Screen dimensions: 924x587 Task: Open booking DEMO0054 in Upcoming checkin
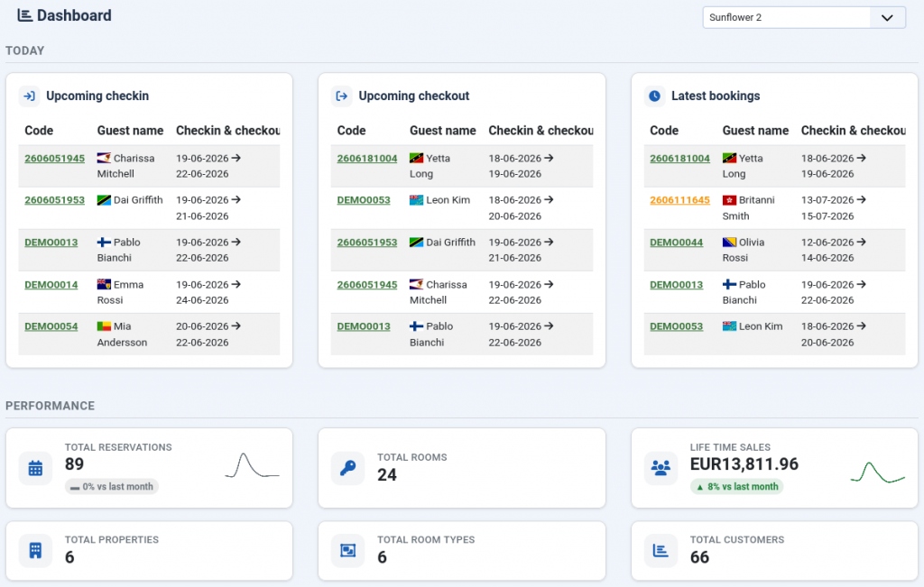51,326
